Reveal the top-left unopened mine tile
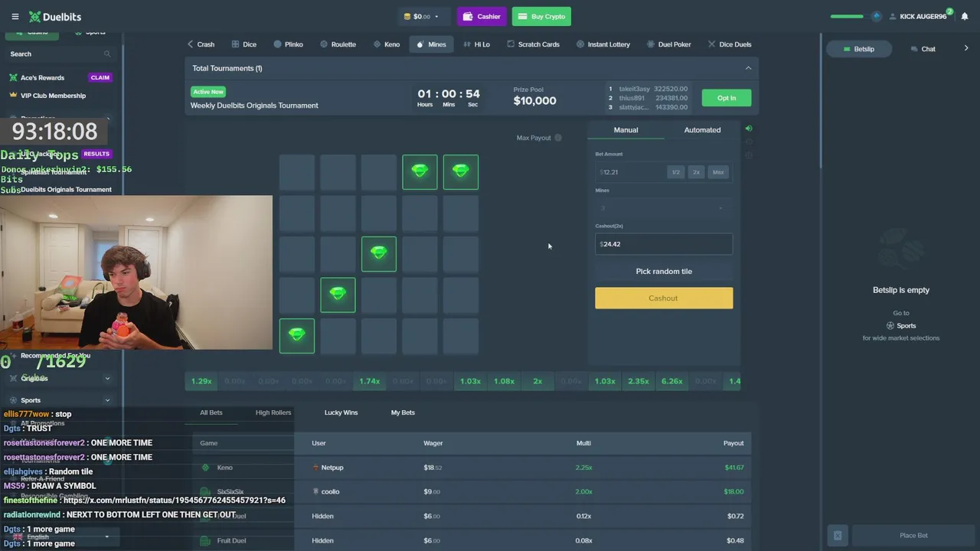The width and height of the screenshot is (980, 551). [297, 172]
